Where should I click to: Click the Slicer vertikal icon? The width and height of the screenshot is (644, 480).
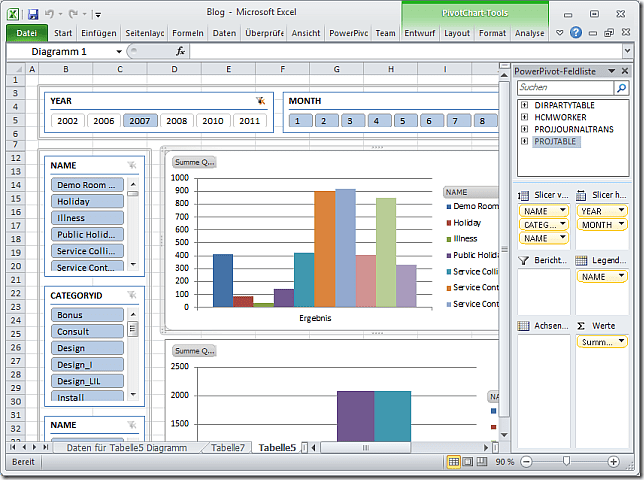tap(523, 195)
